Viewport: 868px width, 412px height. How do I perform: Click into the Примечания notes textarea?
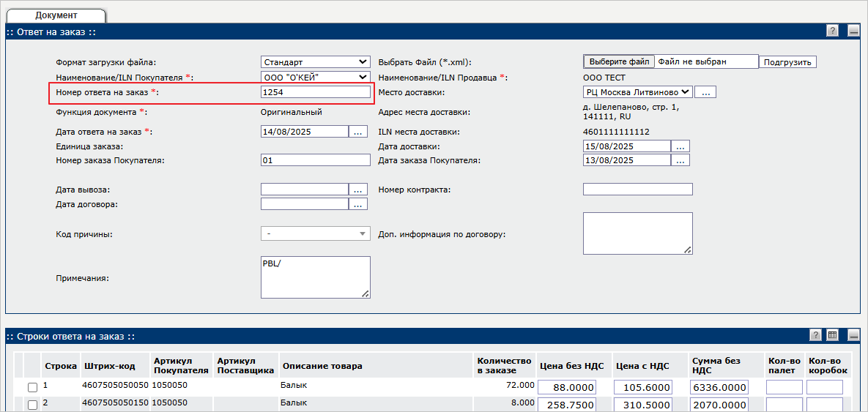point(315,277)
